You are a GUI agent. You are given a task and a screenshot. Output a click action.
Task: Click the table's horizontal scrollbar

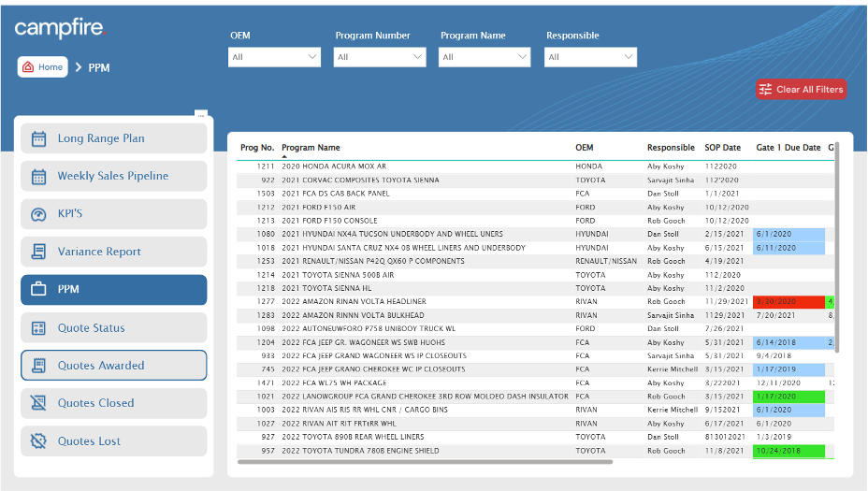426,462
